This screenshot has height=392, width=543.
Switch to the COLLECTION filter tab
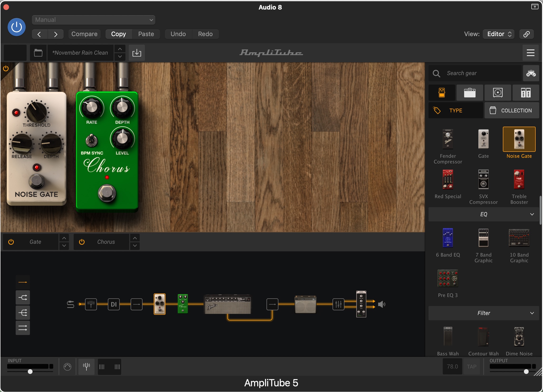(512, 110)
